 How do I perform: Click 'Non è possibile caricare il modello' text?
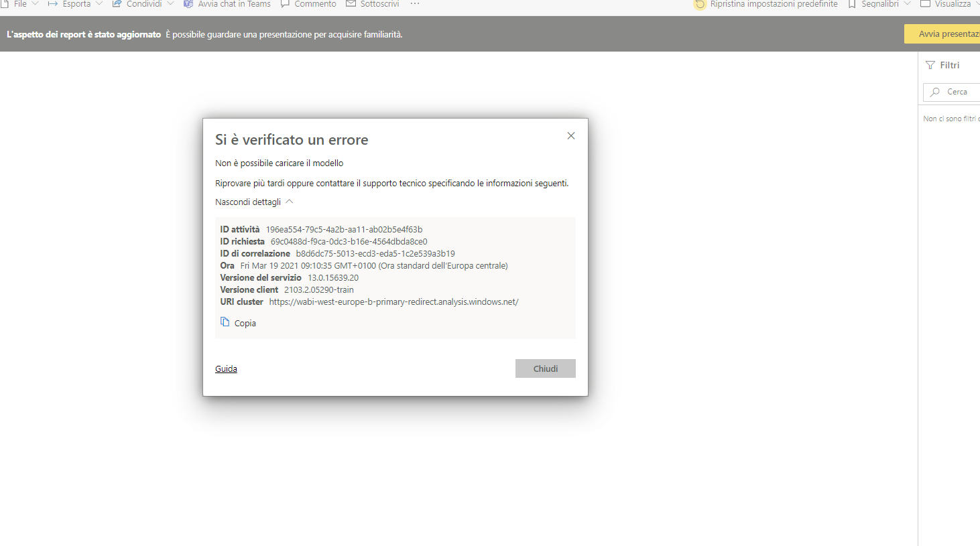(279, 163)
